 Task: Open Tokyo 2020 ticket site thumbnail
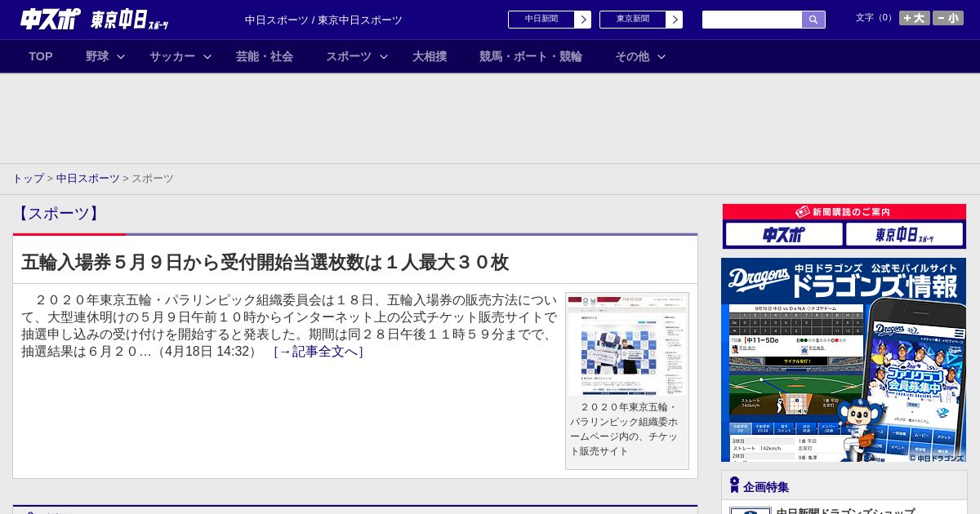[627, 346]
